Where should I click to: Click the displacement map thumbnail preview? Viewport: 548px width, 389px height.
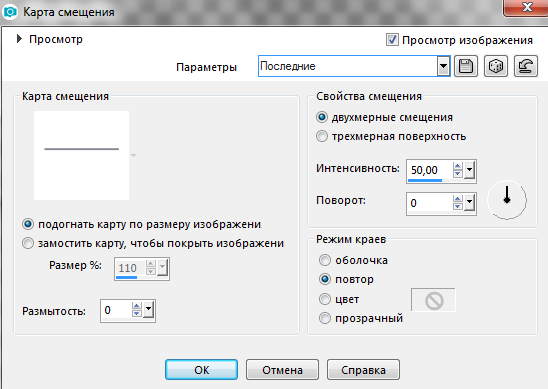81,156
